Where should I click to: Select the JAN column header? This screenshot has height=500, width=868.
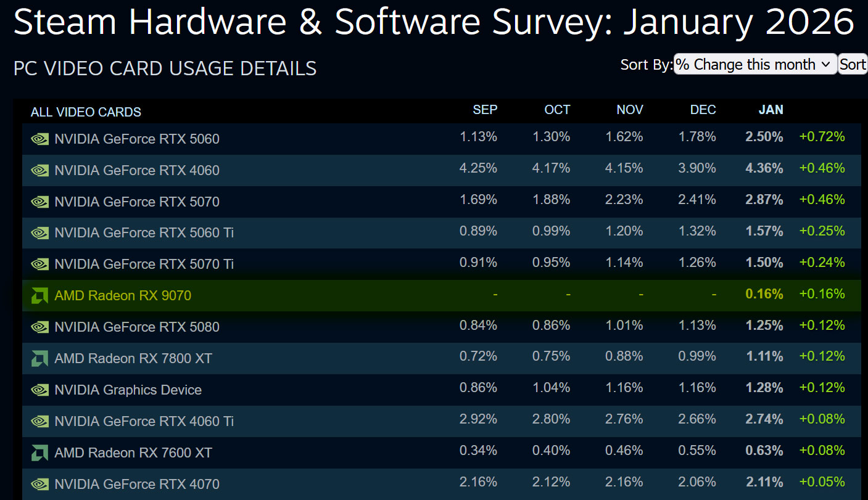(771, 110)
